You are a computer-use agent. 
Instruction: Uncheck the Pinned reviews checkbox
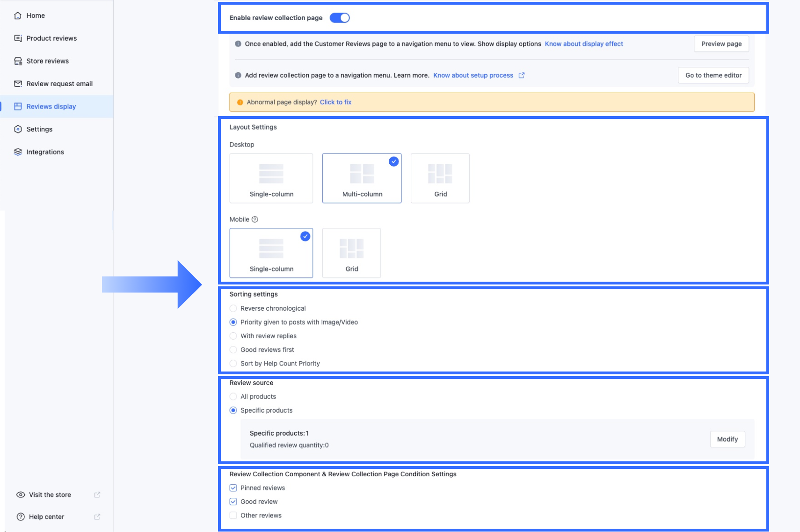pos(233,488)
